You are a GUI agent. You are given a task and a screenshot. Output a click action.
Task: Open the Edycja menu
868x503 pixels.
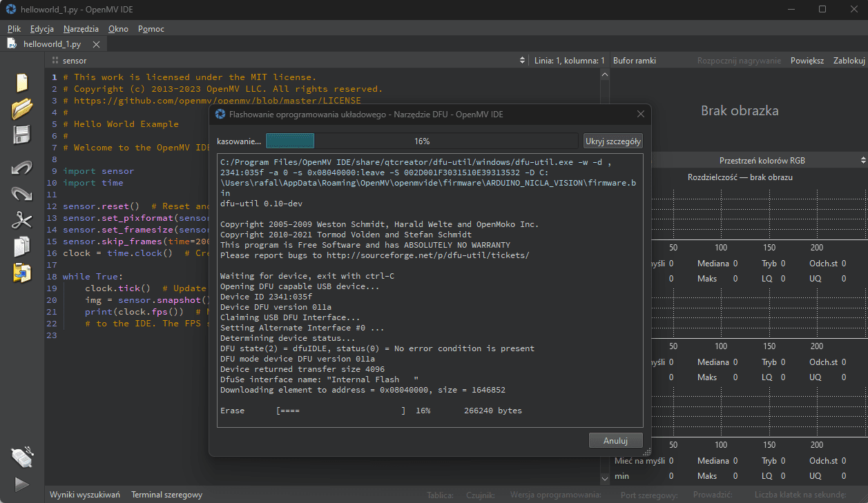click(42, 29)
